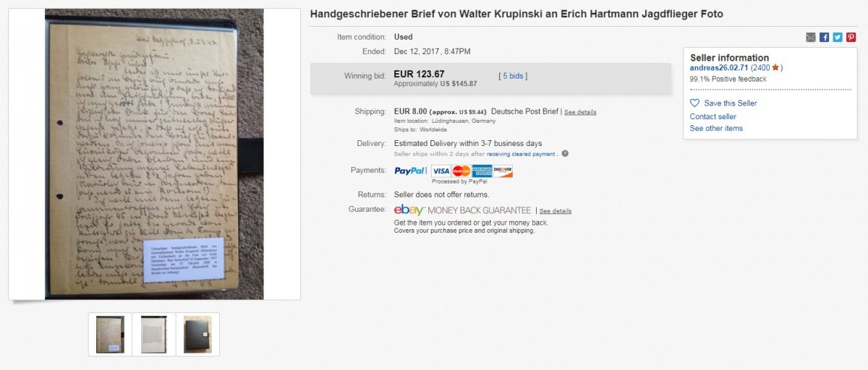Open the 5 bids history link

pyautogui.click(x=512, y=75)
